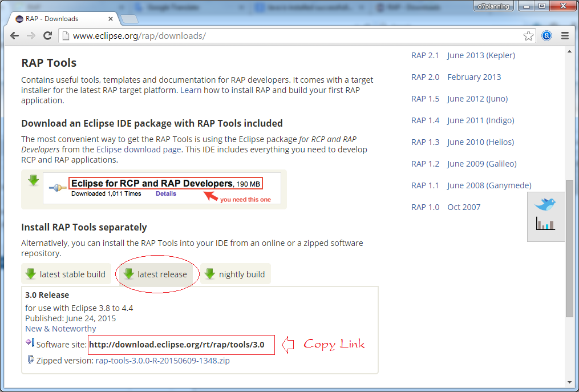Open RAP 1.3 link
The width and height of the screenshot is (579, 392).
point(425,142)
